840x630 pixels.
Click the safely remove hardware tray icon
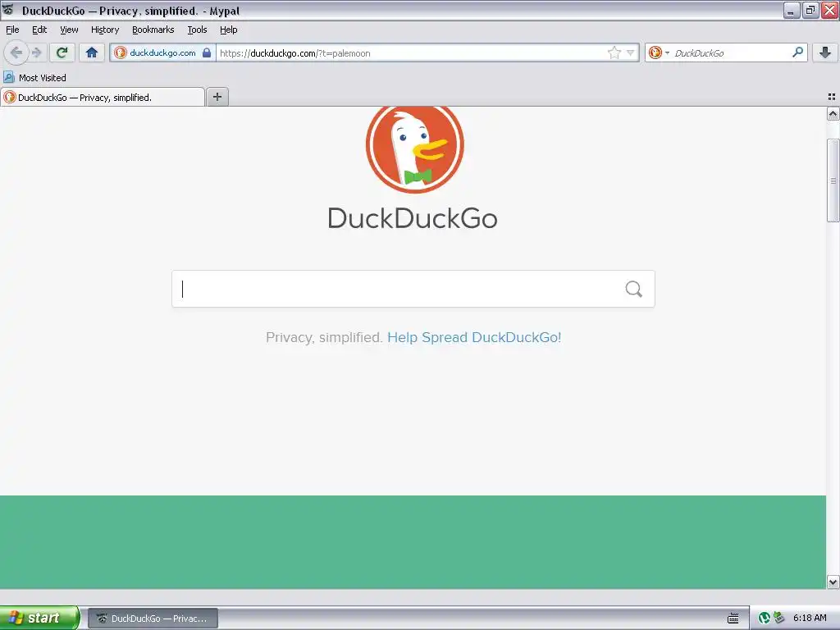[x=779, y=619]
